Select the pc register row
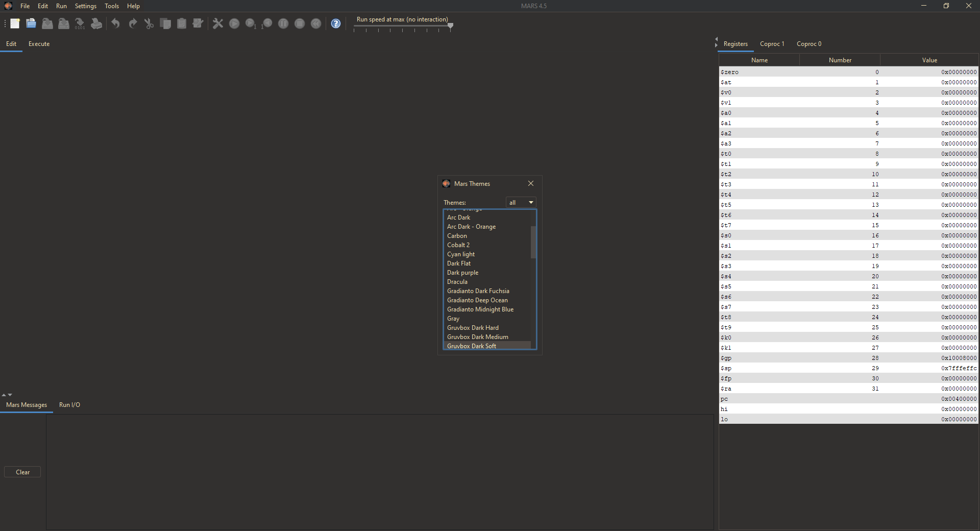Image resolution: width=980 pixels, height=531 pixels. tap(848, 399)
